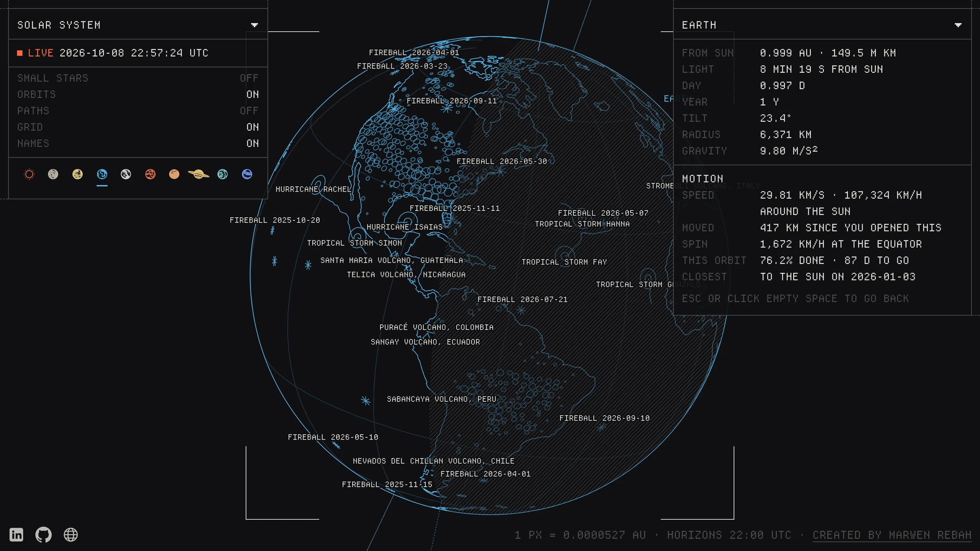Select the Sun icon
The height and width of the screenshot is (551, 980).
pyautogui.click(x=29, y=174)
